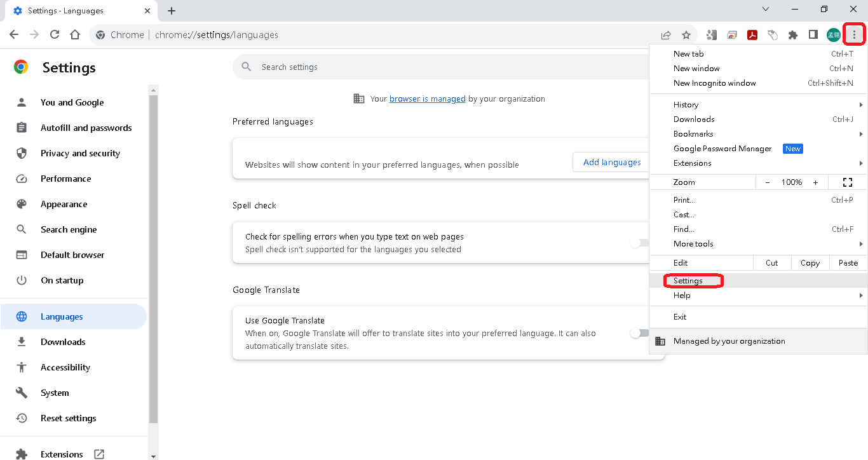The height and width of the screenshot is (460, 868).
Task: Select New Incognito window
Action: tap(759, 83)
